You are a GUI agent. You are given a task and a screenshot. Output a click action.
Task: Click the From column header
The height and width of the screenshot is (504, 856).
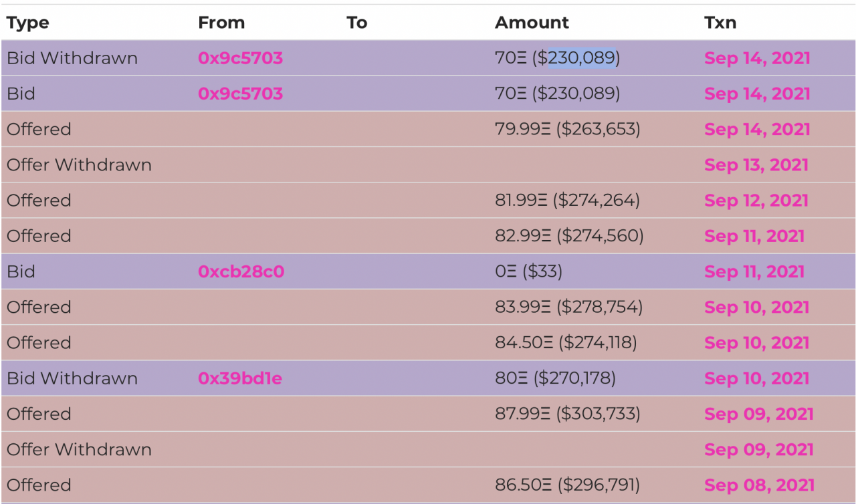(x=221, y=23)
